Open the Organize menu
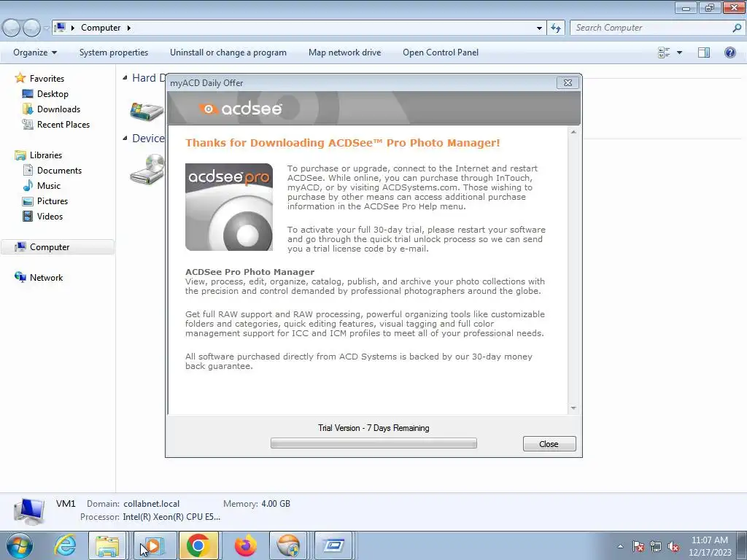Viewport: 747px width, 560px height. pyautogui.click(x=35, y=52)
